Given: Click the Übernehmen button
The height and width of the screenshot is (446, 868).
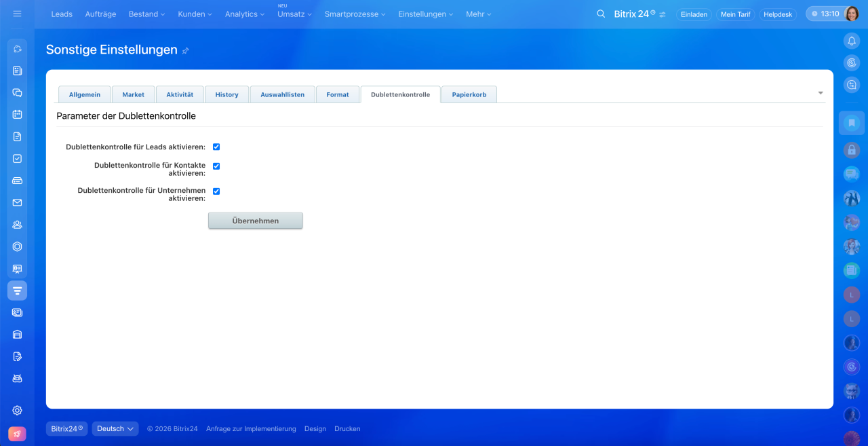Looking at the screenshot, I should 255,221.
